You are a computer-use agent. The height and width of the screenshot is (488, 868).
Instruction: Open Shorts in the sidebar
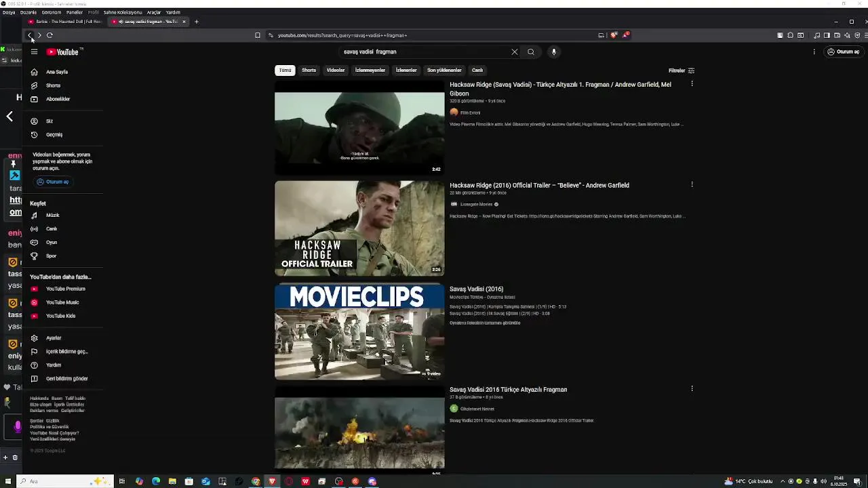coord(53,85)
